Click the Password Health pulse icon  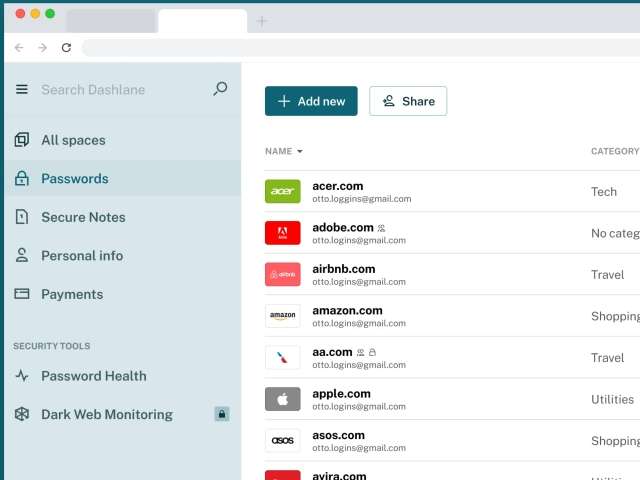coord(22,376)
